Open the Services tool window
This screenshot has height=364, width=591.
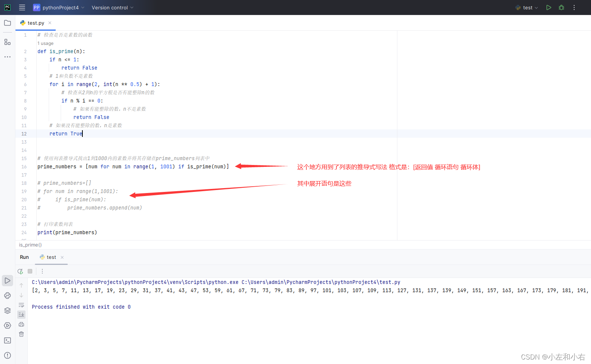pyautogui.click(x=7, y=325)
